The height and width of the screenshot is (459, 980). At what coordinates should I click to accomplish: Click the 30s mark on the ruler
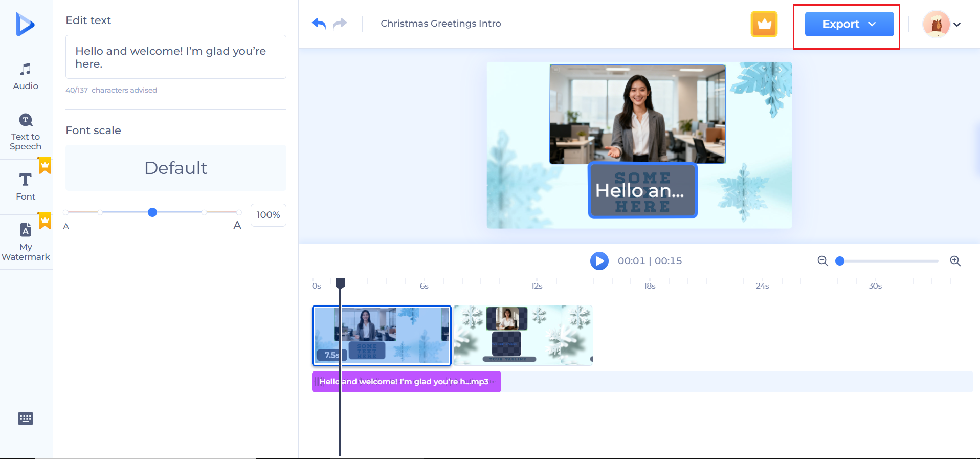[x=875, y=286]
